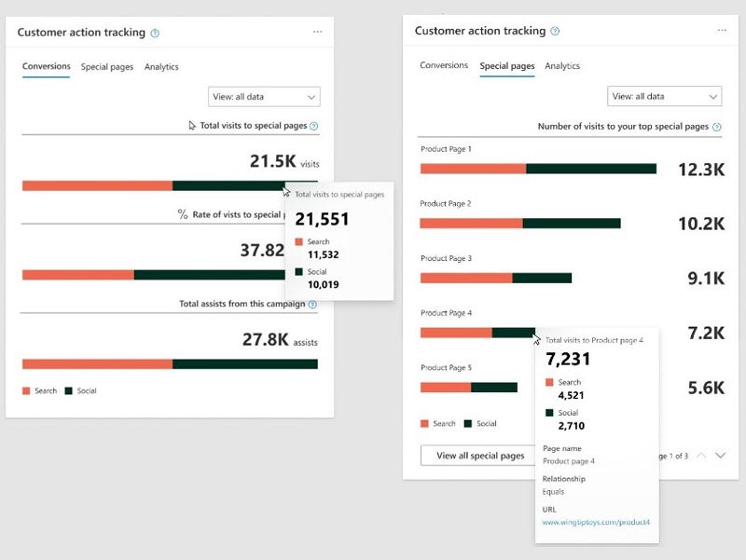Viewport: 746px width, 560px height.
Task: Click the down chevron to view next page
Action: [721, 456]
